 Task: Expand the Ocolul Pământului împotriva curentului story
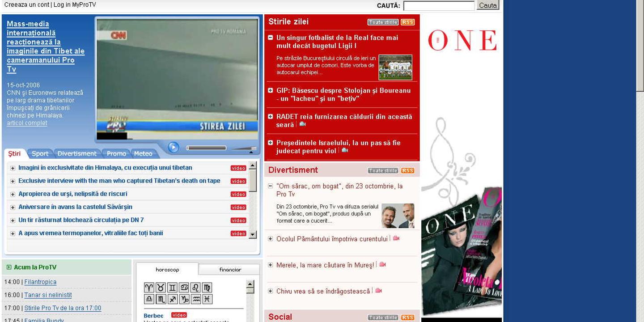pyautogui.click(x=270, y=239)
